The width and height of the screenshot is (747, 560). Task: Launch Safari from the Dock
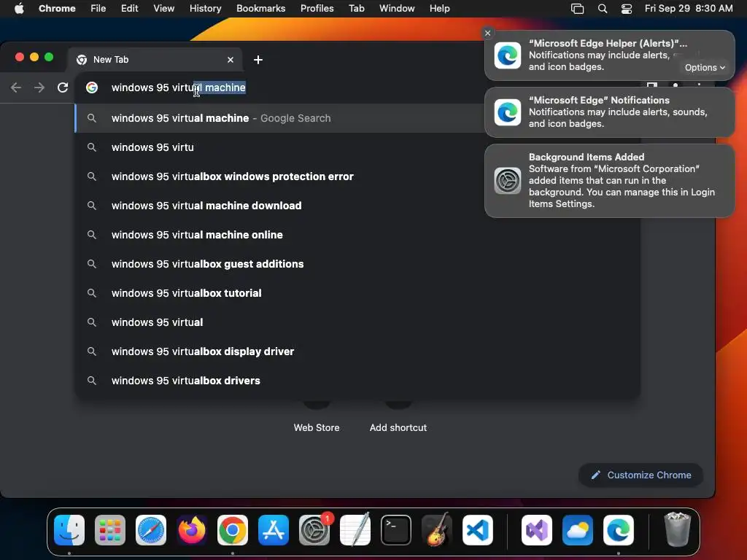[151, 530]
